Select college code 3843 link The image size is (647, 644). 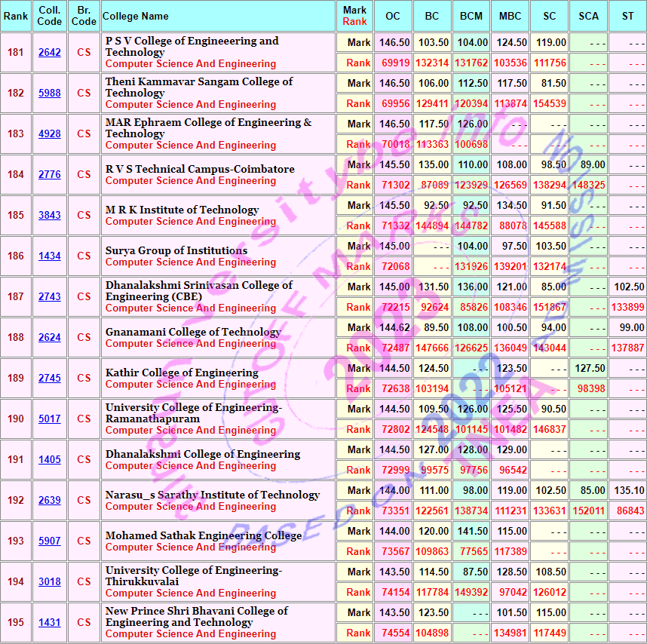[50, 216]
